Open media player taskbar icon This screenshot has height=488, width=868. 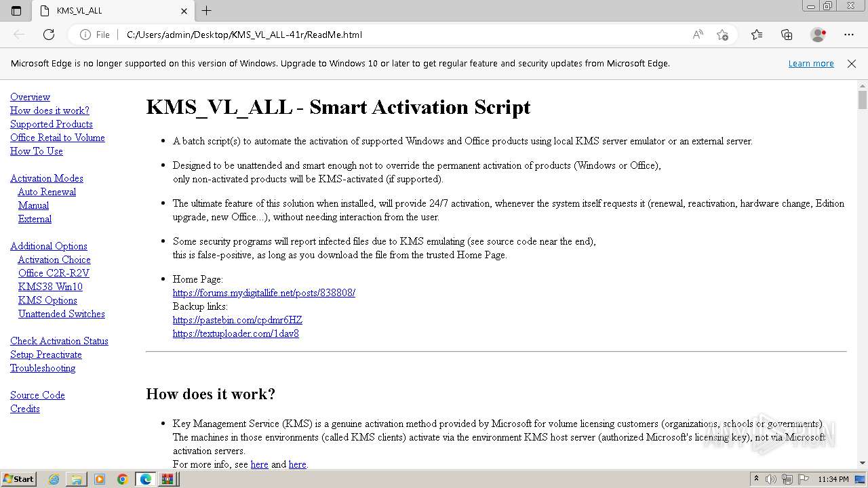point(100,479)
